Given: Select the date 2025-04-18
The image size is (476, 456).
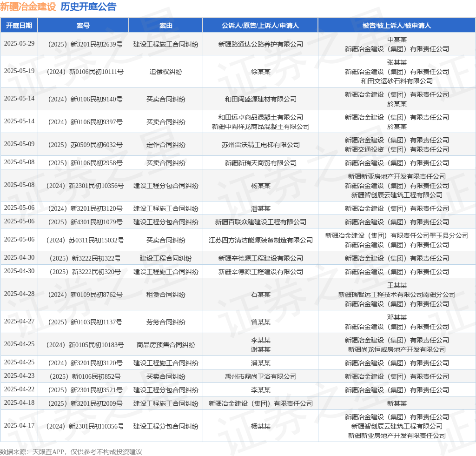Looking at the screenshot, I should [x=19, y=402].
